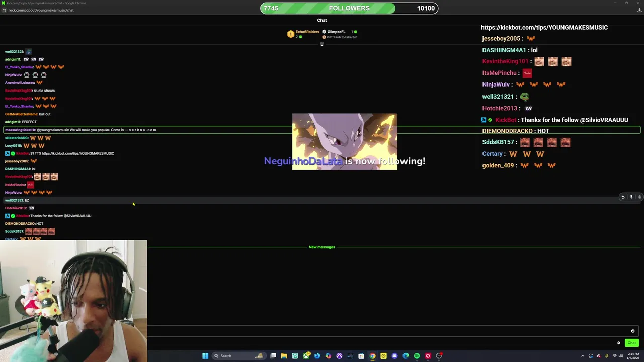Click username GetMeABetterName in chat

[21, 114]
